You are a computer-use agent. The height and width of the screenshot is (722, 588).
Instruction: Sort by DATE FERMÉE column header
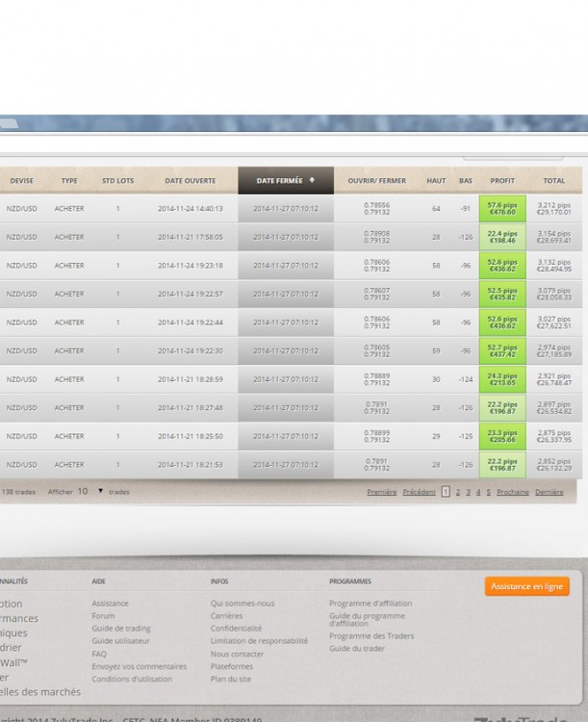(286, 181)
